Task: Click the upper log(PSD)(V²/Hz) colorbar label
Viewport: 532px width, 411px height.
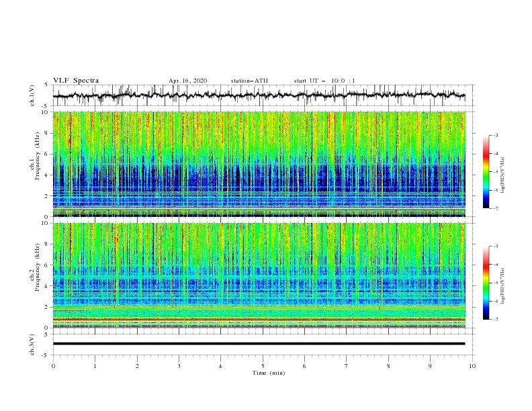Action: pyautogui.click(x=503, y=175)
